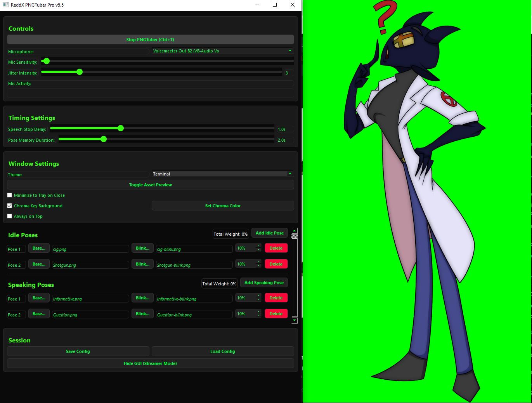Click the Pose Memory Duration 2.0s value
This screenshot has width=532, height=403.
coord(285,140)
